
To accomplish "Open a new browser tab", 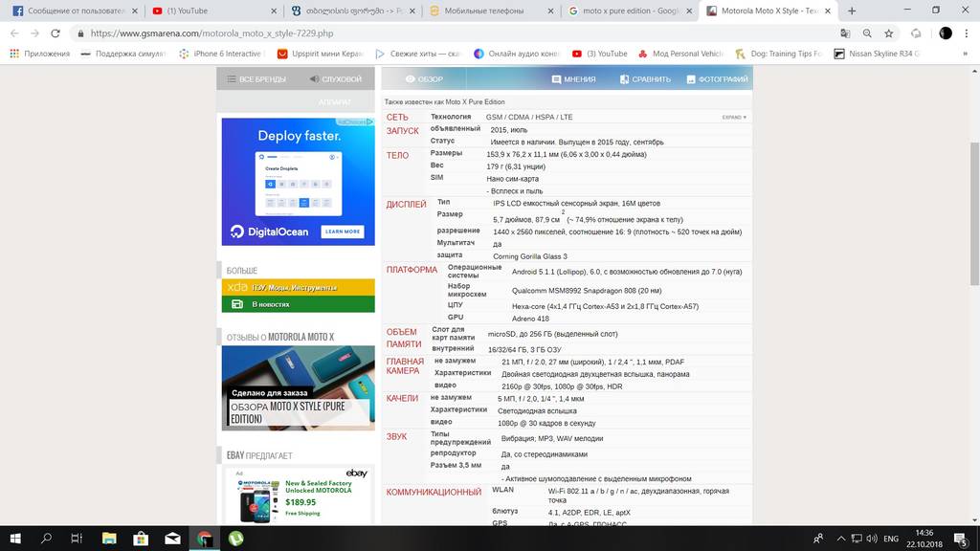I will click(851, 11).
